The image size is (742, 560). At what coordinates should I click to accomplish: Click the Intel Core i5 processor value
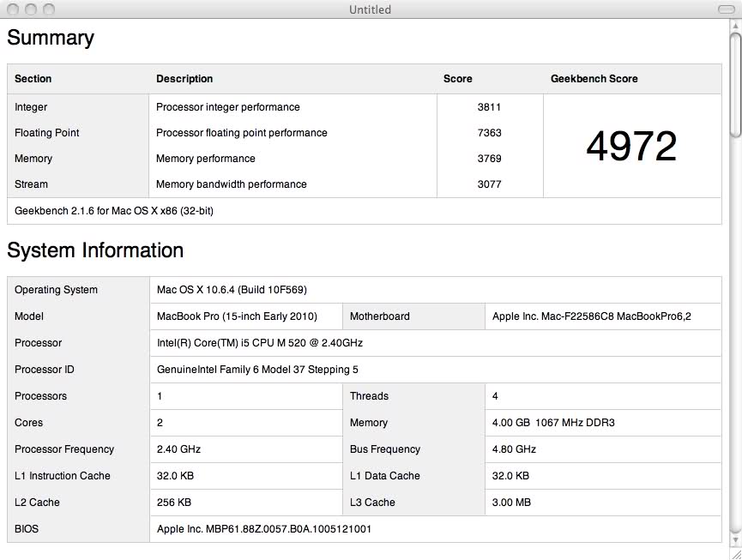[x=259, y=343]
